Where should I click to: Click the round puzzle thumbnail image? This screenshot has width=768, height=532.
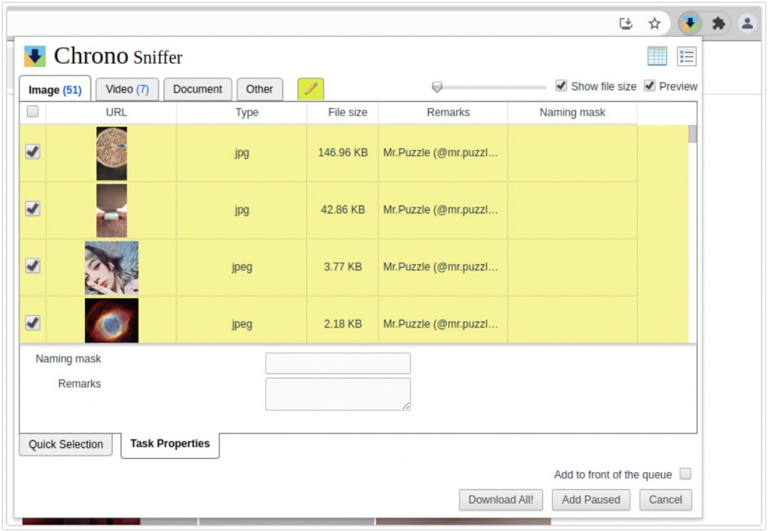[x=112, y=153]
